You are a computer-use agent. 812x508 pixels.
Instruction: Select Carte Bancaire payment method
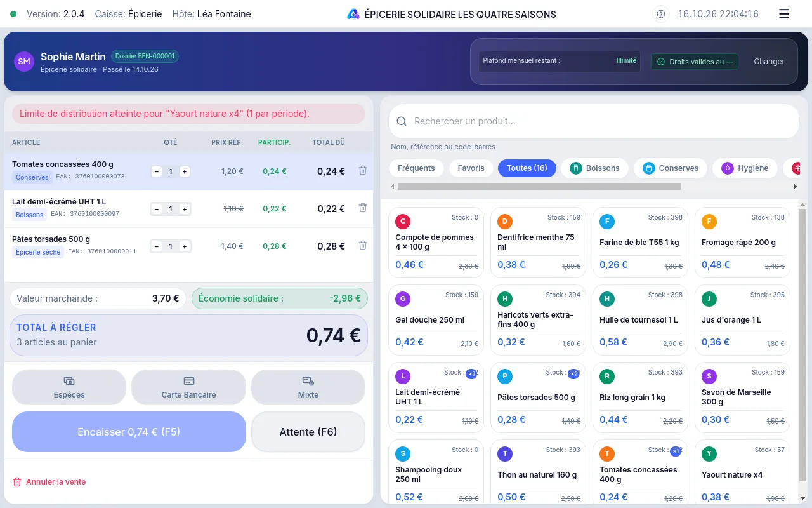[188, 387]
